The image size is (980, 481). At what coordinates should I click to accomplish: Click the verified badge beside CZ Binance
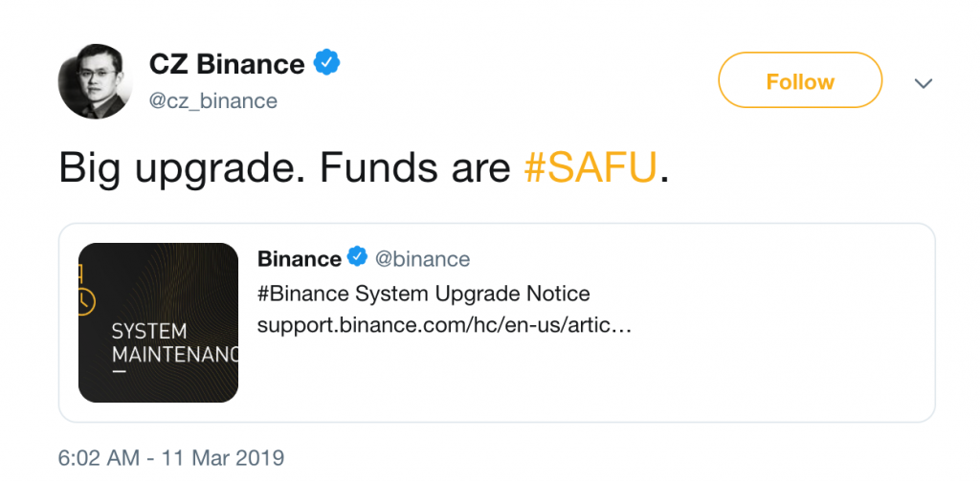click(326, 63)
